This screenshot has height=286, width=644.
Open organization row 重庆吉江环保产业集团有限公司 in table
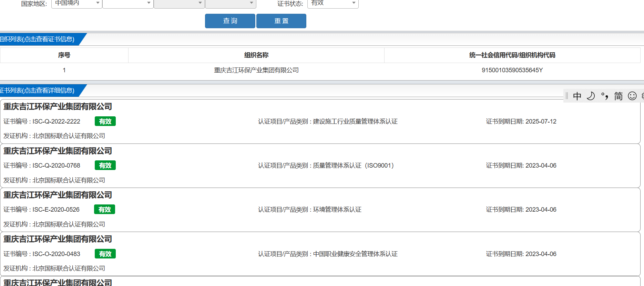pyautogui.click(x=256, y=70)
